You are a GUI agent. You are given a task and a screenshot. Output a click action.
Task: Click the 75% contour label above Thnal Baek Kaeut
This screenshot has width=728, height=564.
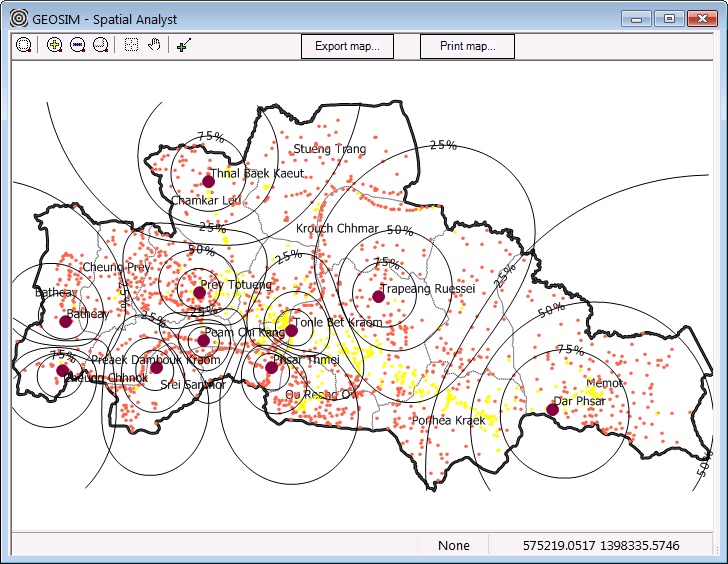[x=211, y=136]
